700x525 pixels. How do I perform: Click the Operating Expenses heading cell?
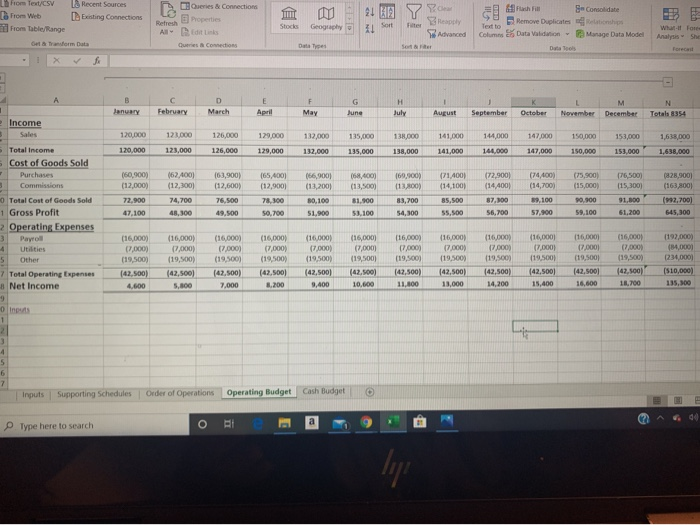click(51, 227)
